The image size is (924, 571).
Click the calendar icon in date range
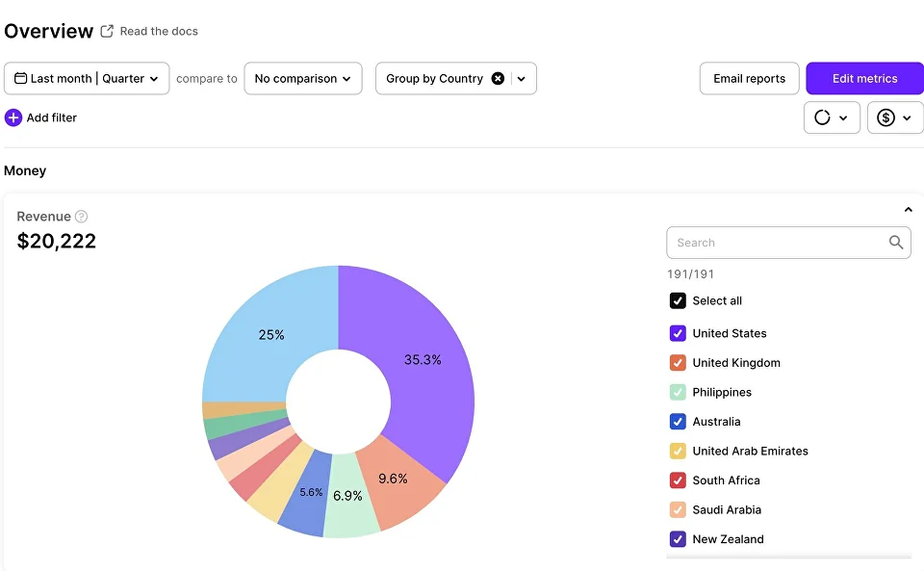20,78
